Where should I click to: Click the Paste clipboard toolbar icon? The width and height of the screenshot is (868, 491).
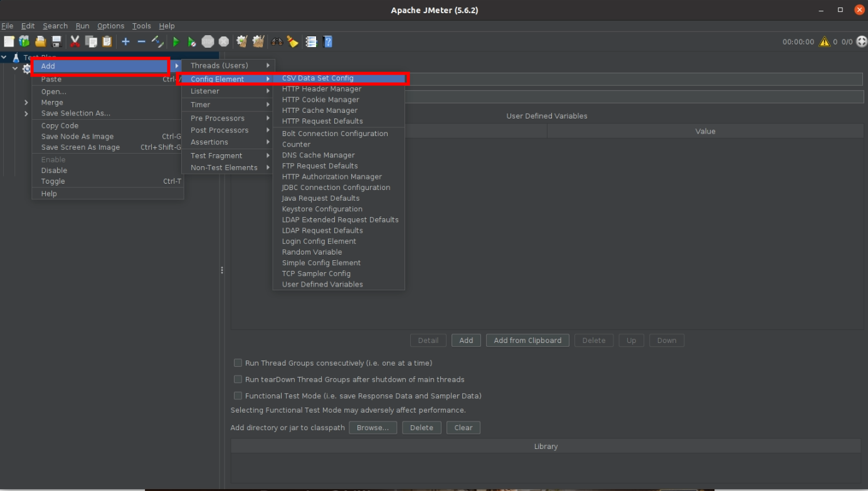tap(107, 41)
